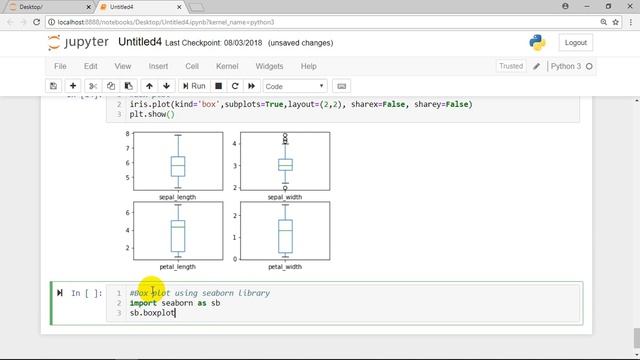Interrupt the kernel with the stop icon
The height and width of the screenshot is (360, 640).
point(218,86)
